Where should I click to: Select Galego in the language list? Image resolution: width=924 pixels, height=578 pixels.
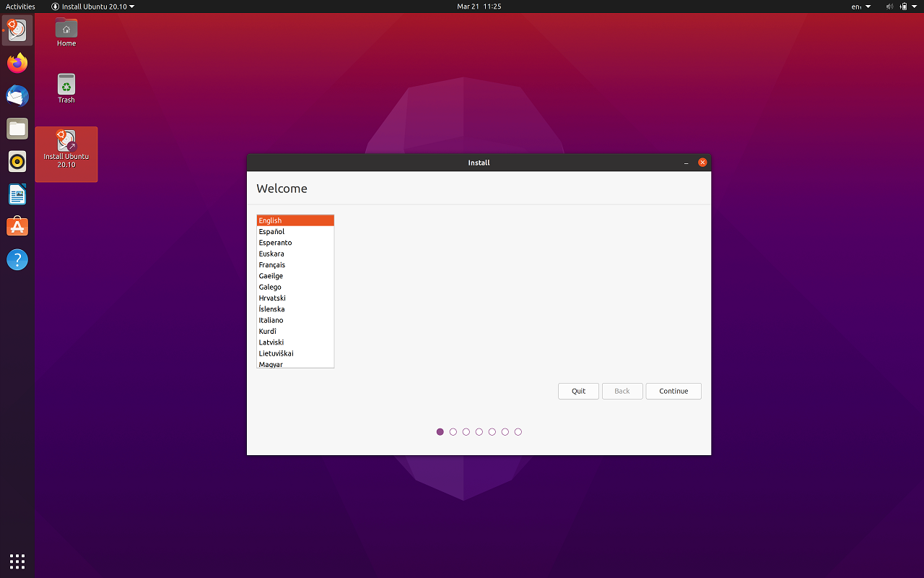pyautogui.click(x=295, y=287)
